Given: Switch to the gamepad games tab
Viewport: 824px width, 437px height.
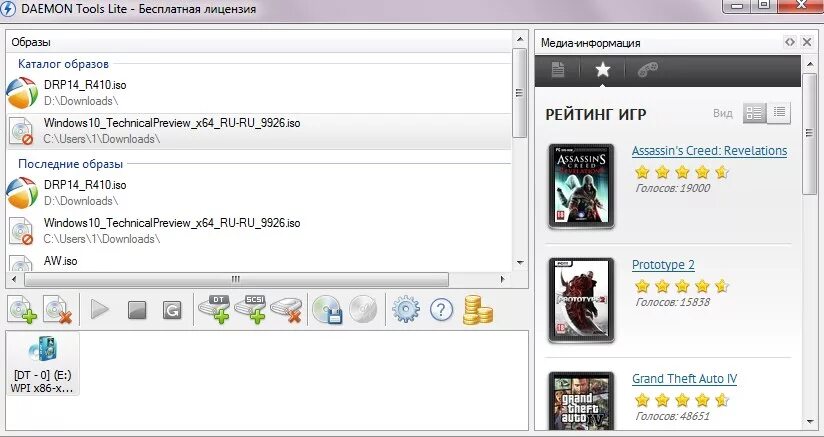Looking at the screenshot, I should point(647,70).
